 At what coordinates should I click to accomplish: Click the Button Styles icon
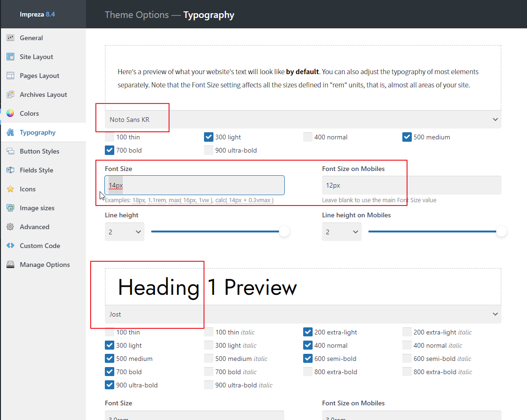[10, 151]
